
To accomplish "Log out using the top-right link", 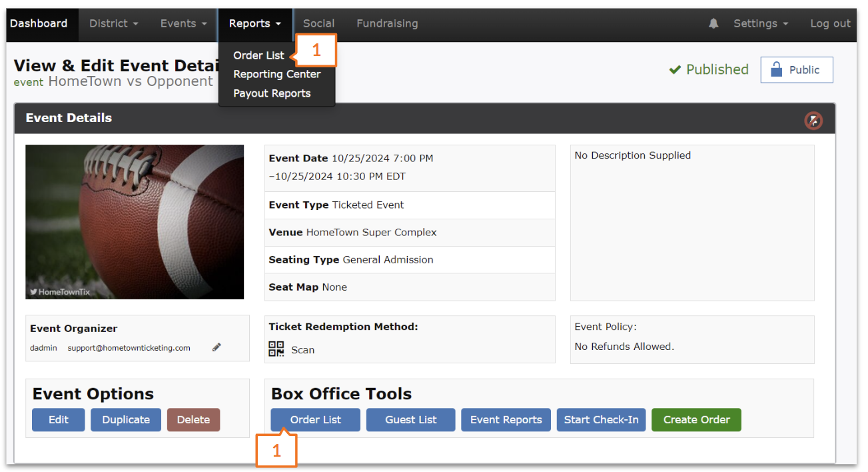I will point(829,23).
